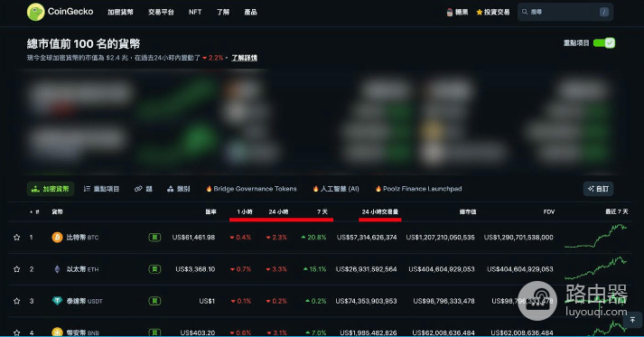Select the 類別 categories tab
644x337 pixels.
point(179,189)
